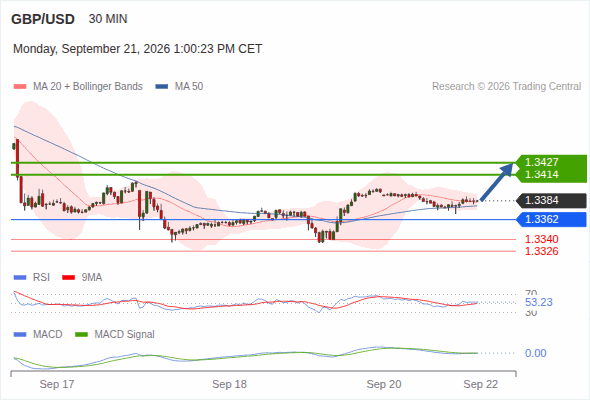590x400 pixels.
Task: Click the Sep 17 date axis label
Action: click(57, 384)
